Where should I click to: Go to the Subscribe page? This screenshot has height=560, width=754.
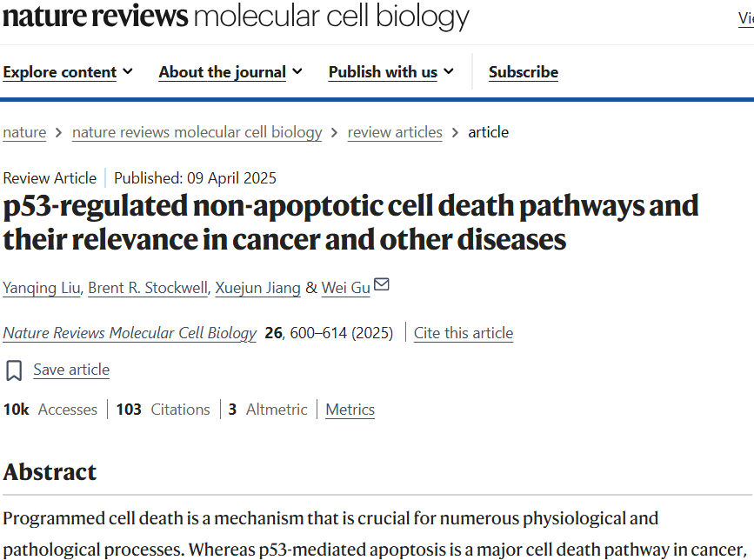tap(524, 72)
